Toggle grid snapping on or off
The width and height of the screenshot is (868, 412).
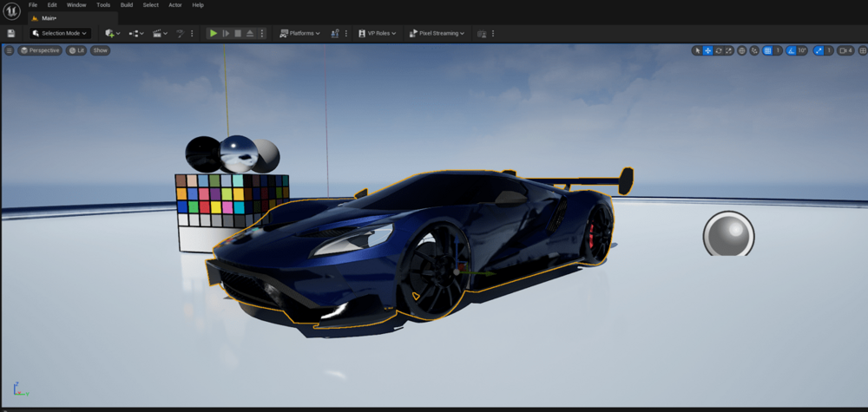click(767, 50)
